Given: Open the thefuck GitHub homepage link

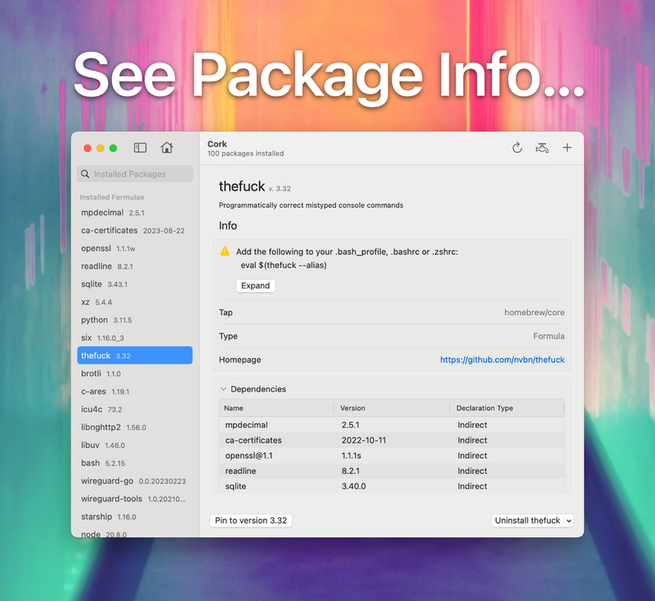Looking at the screenshot, I should pyautogui.click(x=502, y=360).
